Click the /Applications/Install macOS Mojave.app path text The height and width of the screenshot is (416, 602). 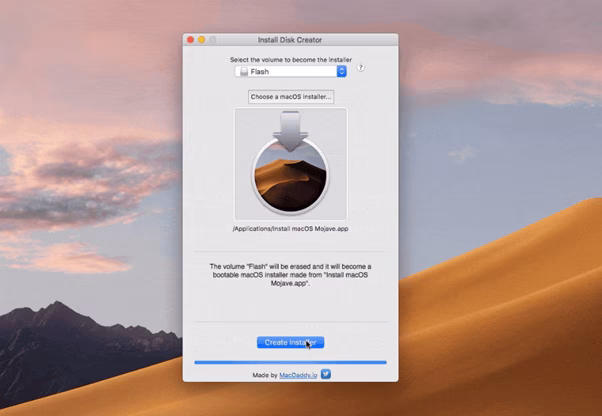[291, 229]
